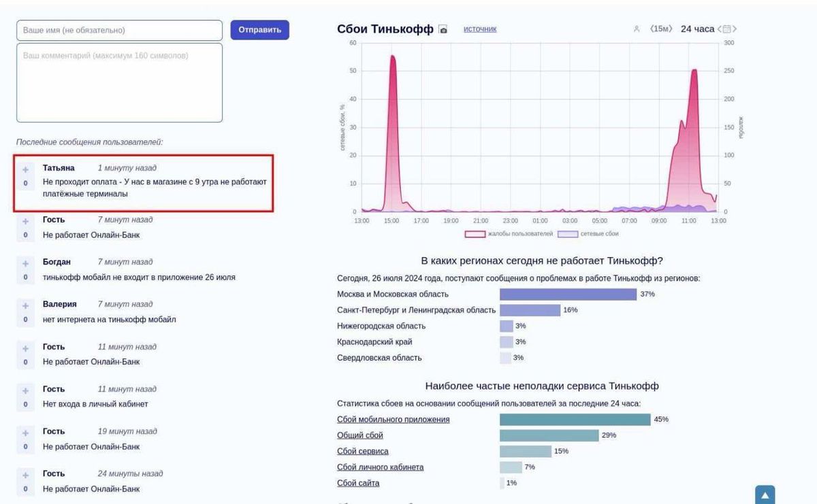Click the Ваше имя input field
This screenshot has width=817, height=504.
(119, 31)
